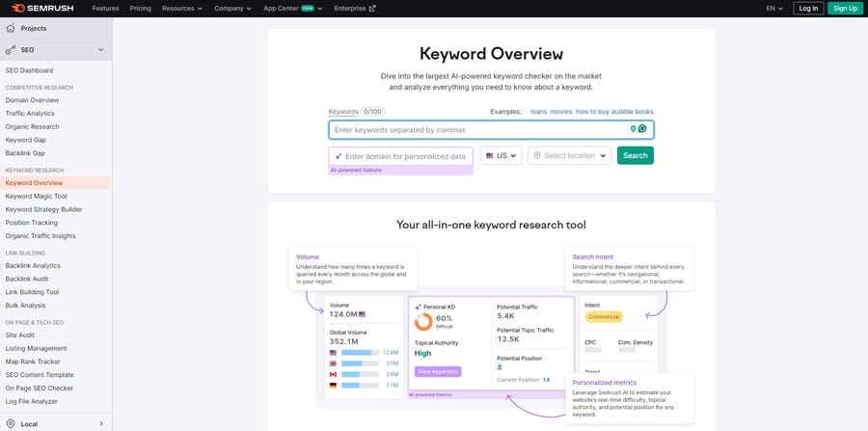
Task: Click the View keywords button
Action: pos(438,372)
